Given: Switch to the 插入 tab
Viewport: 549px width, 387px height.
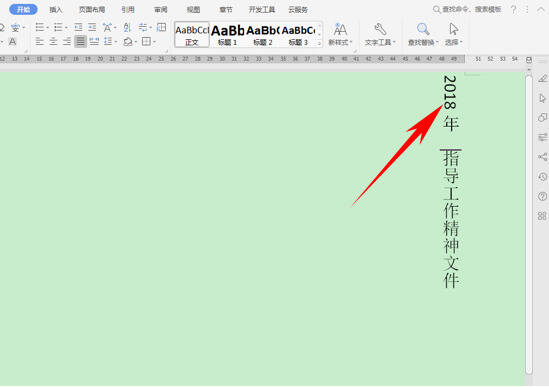Looking at the screenshot, I should (x=56, y=10).
